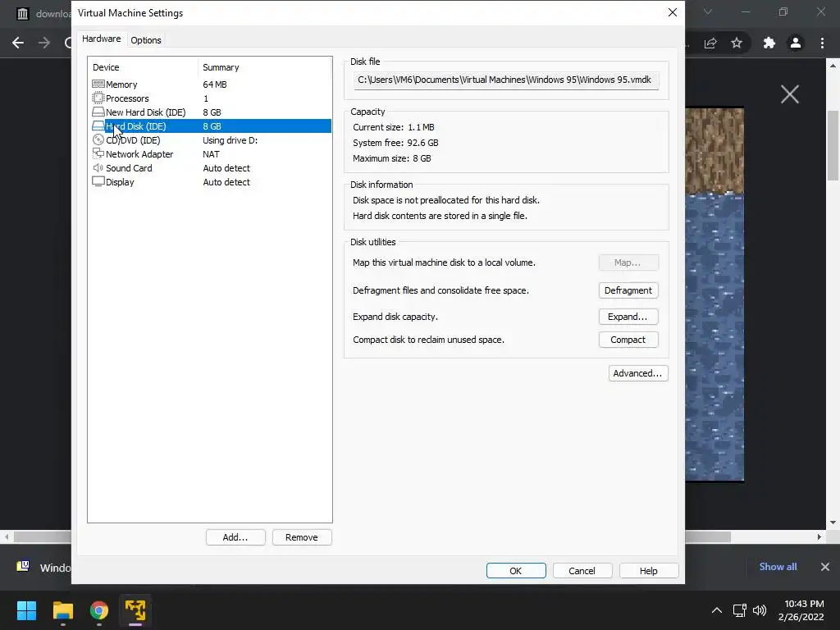Image resolution: width=840 pixels, height=630 pixels.
Task: Click the Add... button
Action: pos(235,537)
